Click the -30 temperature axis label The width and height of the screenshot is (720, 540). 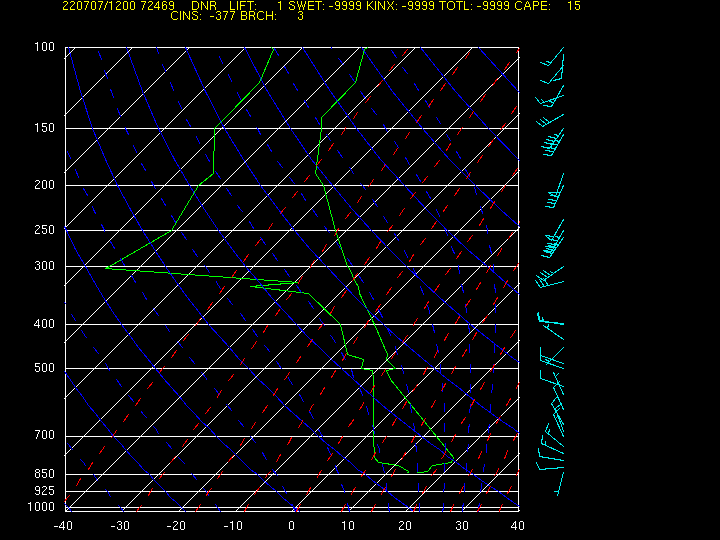120,526
